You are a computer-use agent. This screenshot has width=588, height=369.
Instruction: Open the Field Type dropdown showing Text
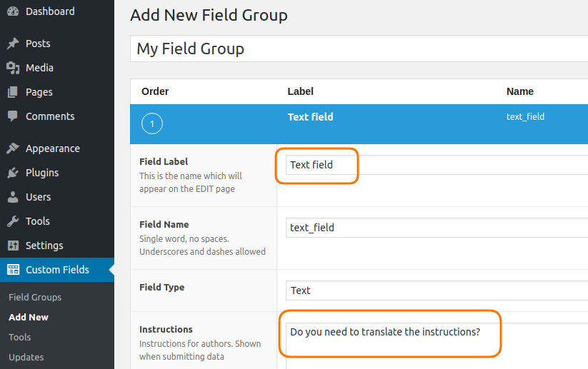(437, 290)
